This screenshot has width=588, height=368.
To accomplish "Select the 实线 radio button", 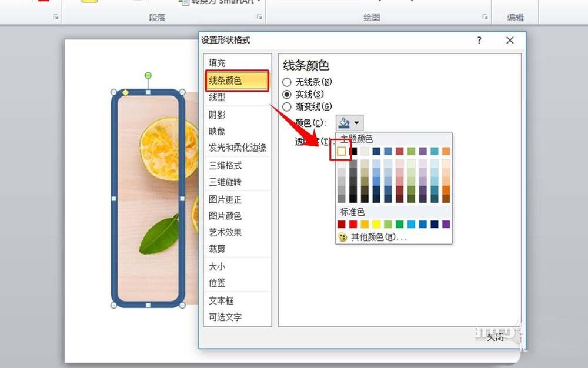I will [x=288, y=95].
